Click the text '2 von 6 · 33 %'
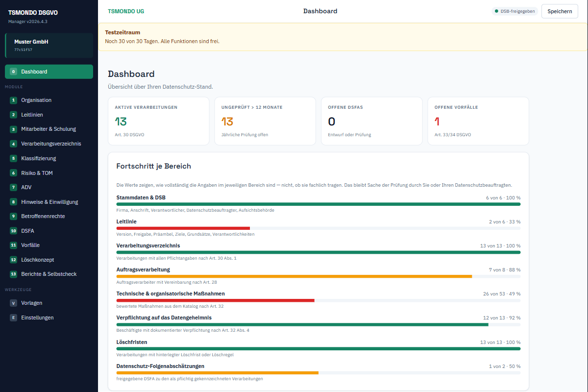 pyautogui.click(x=505, y=222)
